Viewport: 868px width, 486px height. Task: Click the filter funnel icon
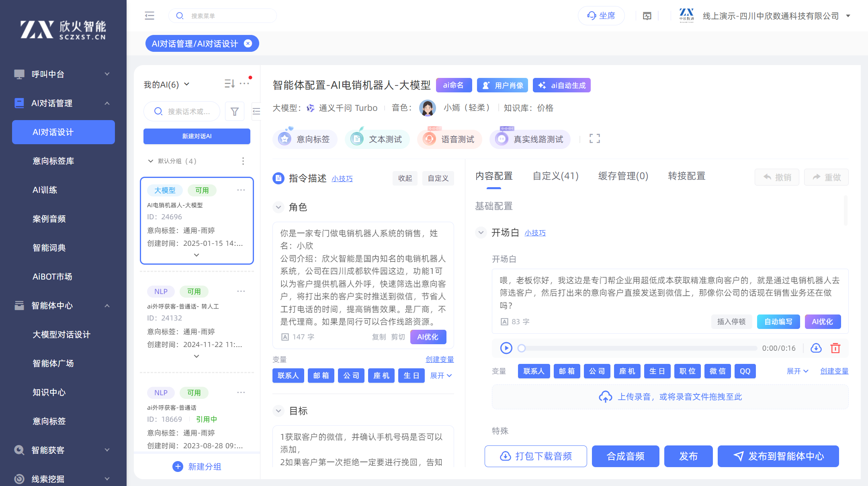tap(235, 111)
